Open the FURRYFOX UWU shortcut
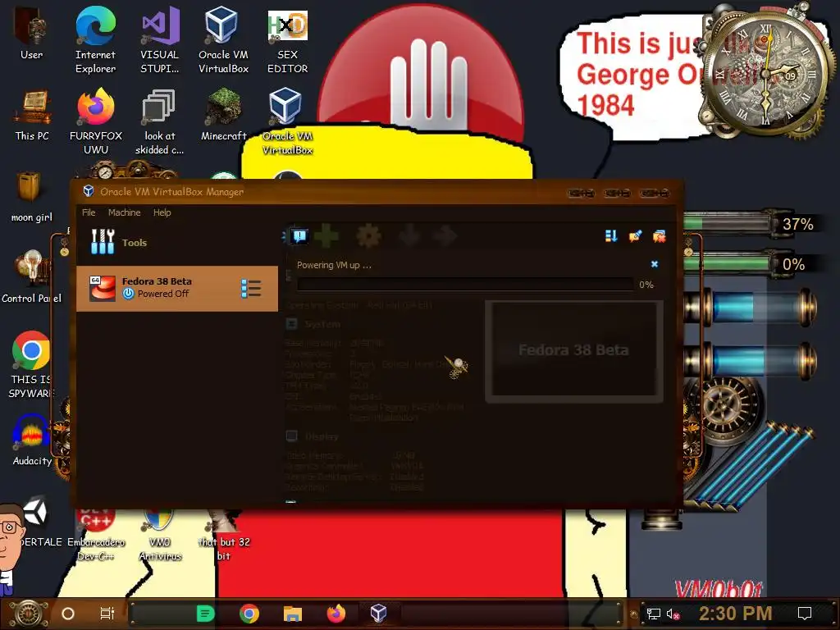The image size is (840, 630). (x=96, y=121)
